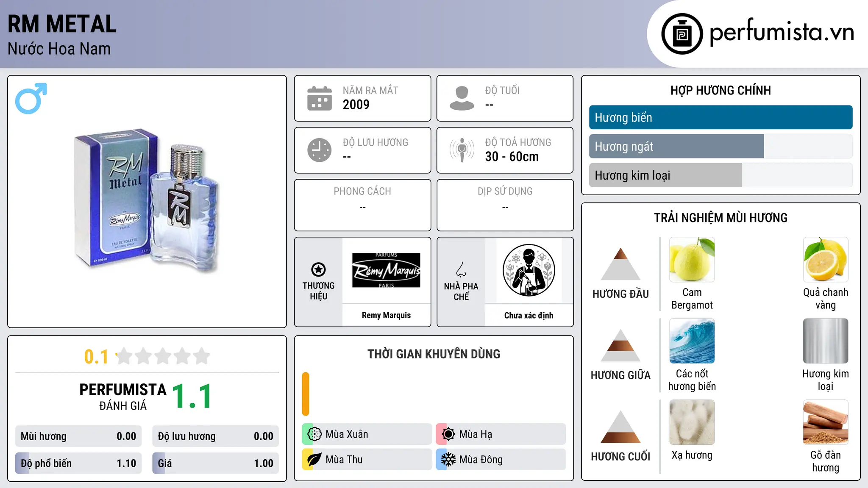868x488 pixels.
Task: Click the top note pyramid icon
Action: 620,264
